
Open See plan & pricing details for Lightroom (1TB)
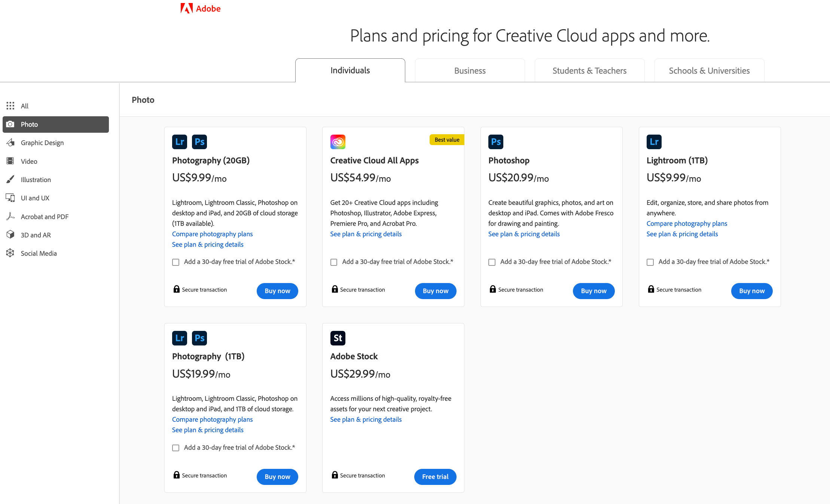[682, 234]
